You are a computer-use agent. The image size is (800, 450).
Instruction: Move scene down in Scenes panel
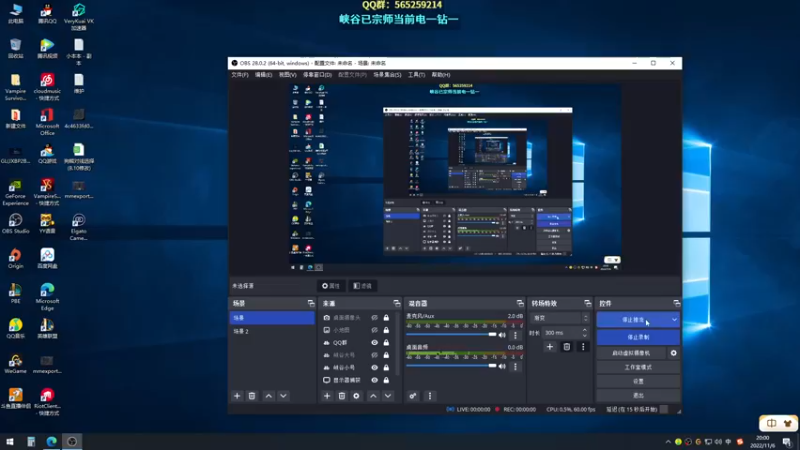click(x=283, y=396)
